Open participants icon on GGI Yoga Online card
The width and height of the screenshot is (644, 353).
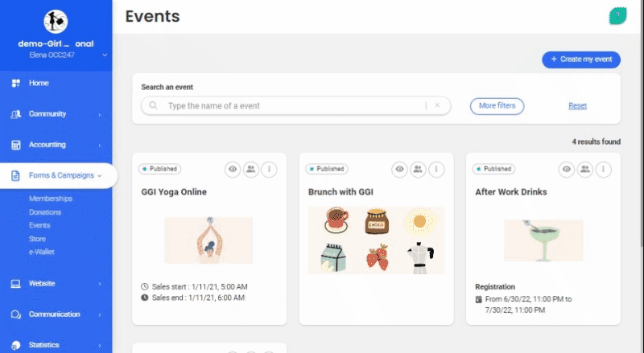click(x=251, y=169)
